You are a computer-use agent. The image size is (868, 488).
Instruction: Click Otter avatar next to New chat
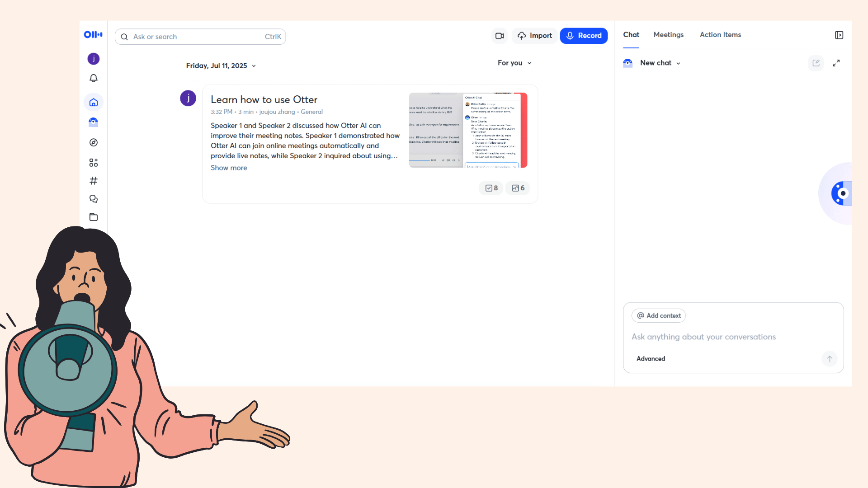coord(628,63)
